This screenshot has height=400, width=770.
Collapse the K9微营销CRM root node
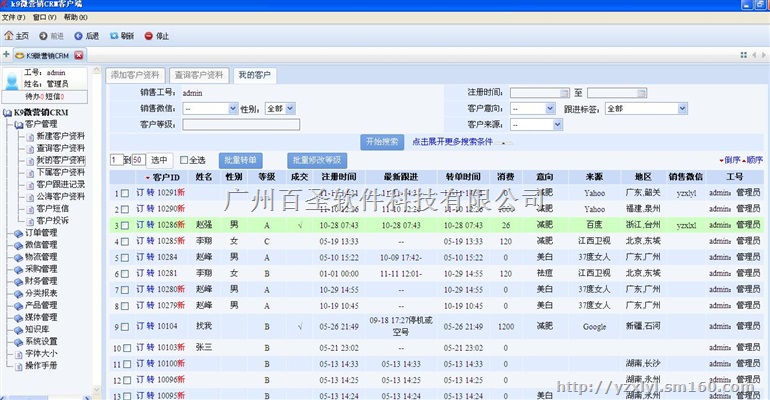coord(7,113)
